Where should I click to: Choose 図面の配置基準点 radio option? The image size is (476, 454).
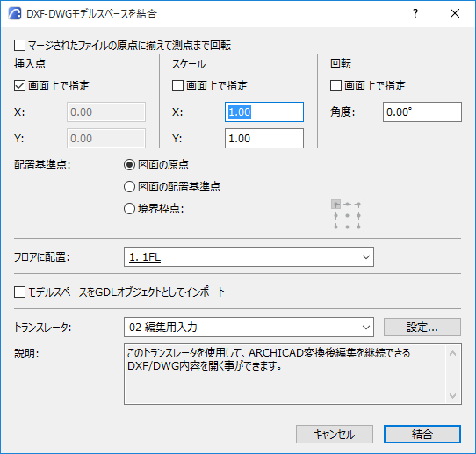pos(130,187)
